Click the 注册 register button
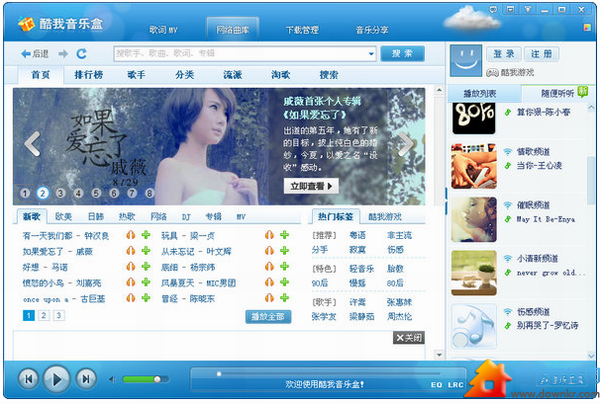 [541, 54]
